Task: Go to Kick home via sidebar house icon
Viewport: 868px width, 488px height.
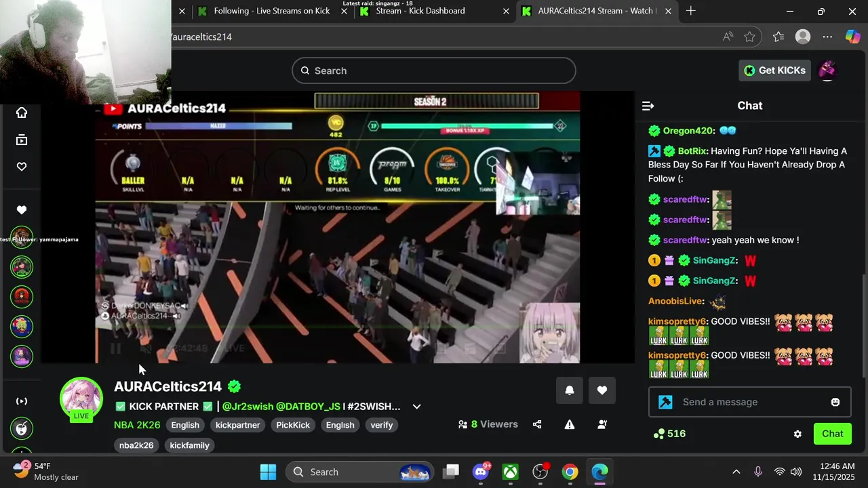Action: pos(22,113)
